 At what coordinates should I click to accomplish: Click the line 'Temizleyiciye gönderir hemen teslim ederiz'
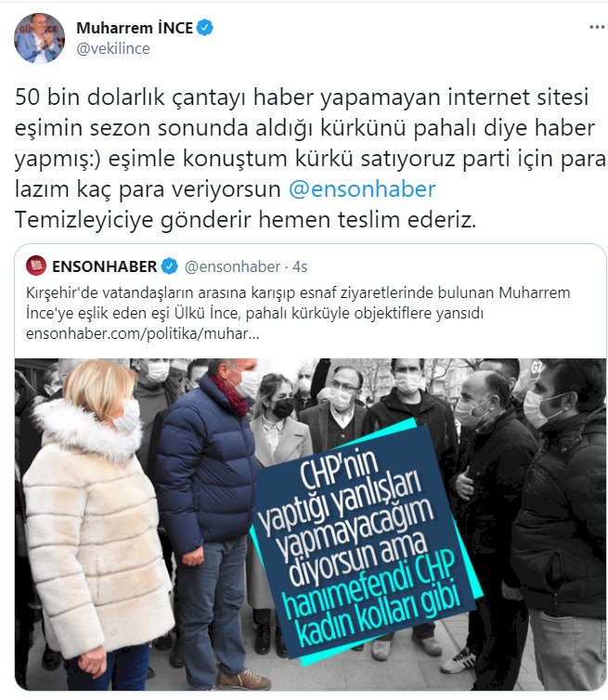coord(246,220)
